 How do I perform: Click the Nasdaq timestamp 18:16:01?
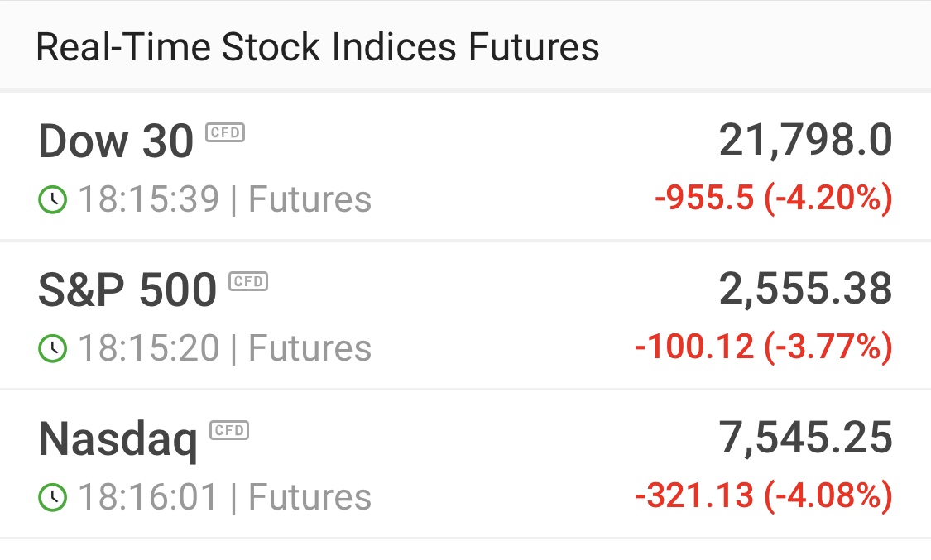coord(148,496)
